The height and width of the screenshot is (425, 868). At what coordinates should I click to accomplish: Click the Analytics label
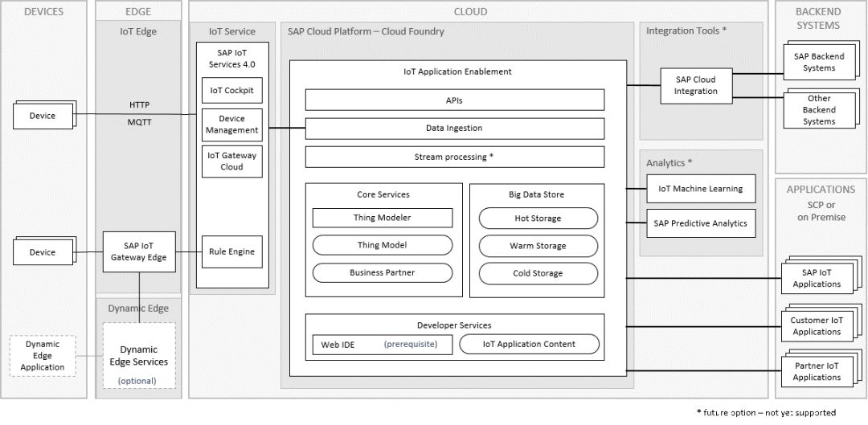coord(669,163)
